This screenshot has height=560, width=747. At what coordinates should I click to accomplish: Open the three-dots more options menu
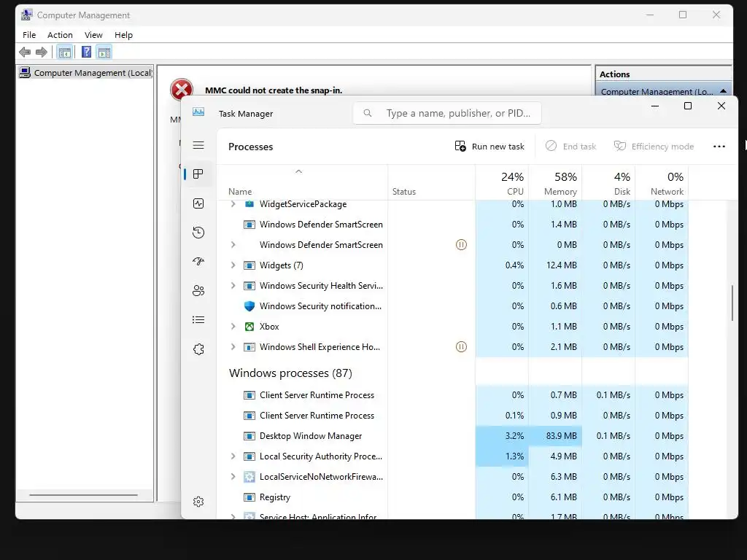coord(719,146)
